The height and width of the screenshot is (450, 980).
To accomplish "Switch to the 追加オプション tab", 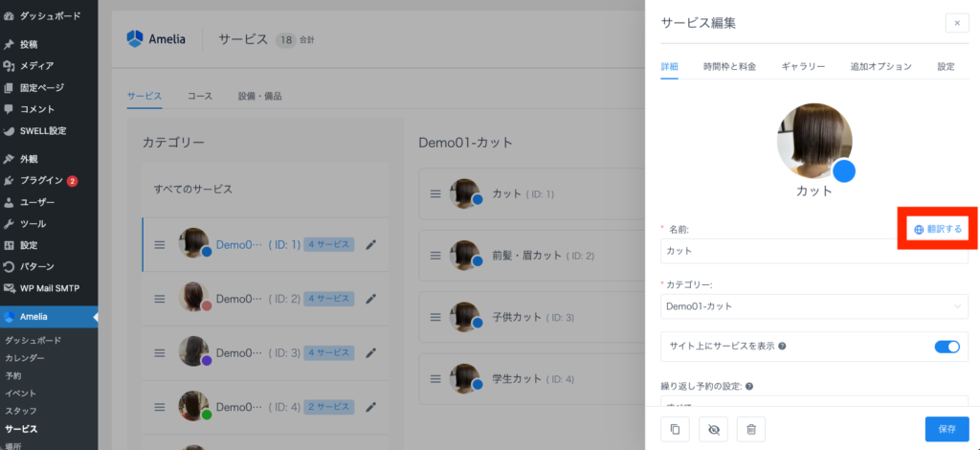I will tap(880, 66).
